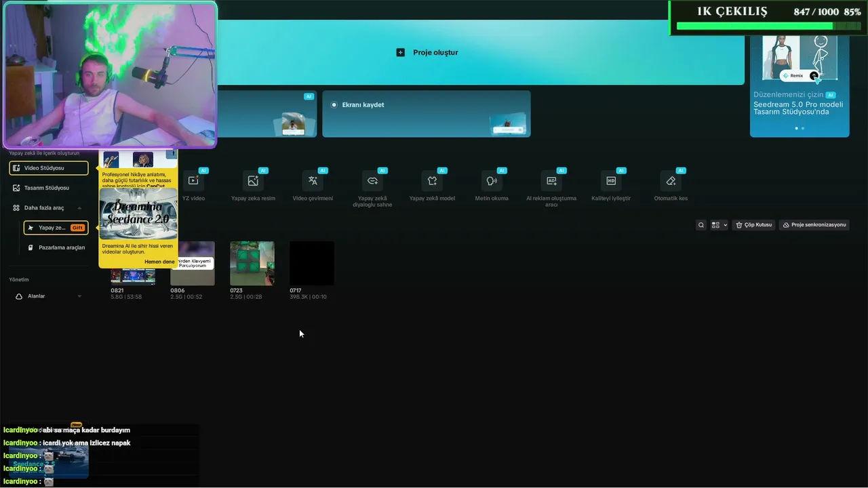Launch the Yapay zeka resim tool
The image size is (868, 488).
click(253, 181)
